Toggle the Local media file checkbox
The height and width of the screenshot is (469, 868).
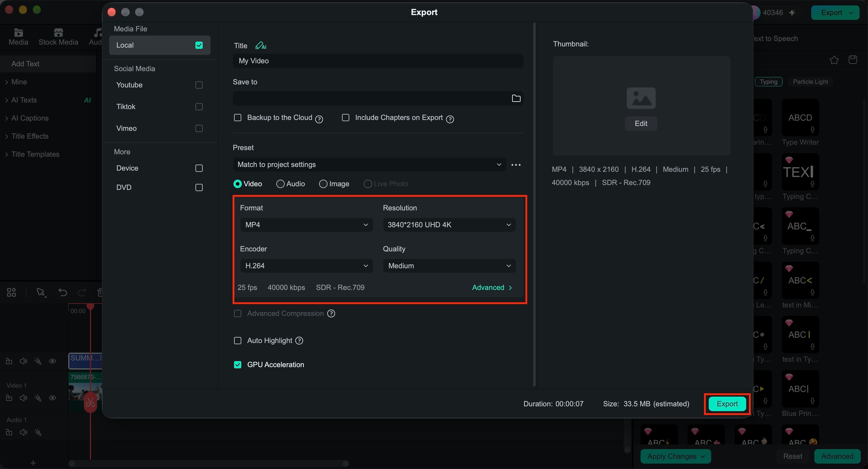(199, 45)
